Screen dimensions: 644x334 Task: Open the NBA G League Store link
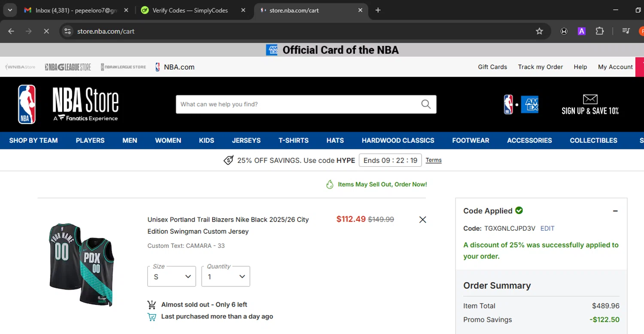(x=68, y=67)
